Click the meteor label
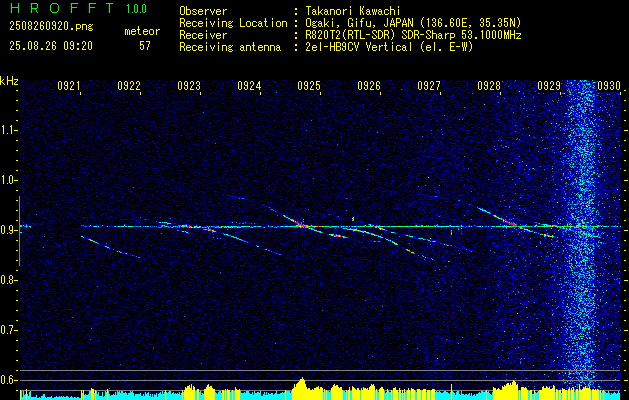The height and width of the screenshot is (400, 629). coord(142,31)
